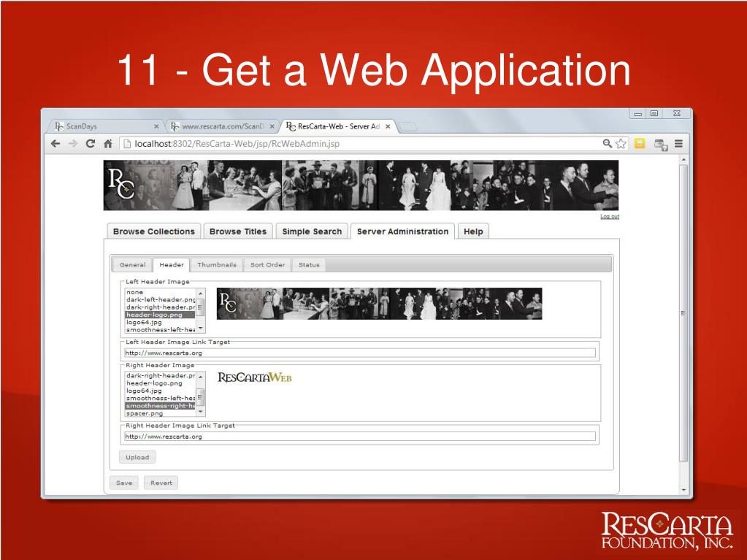Click the page vertical scrollbar thumb
Screen dimensions: 747x560
(x=683, y=313)
